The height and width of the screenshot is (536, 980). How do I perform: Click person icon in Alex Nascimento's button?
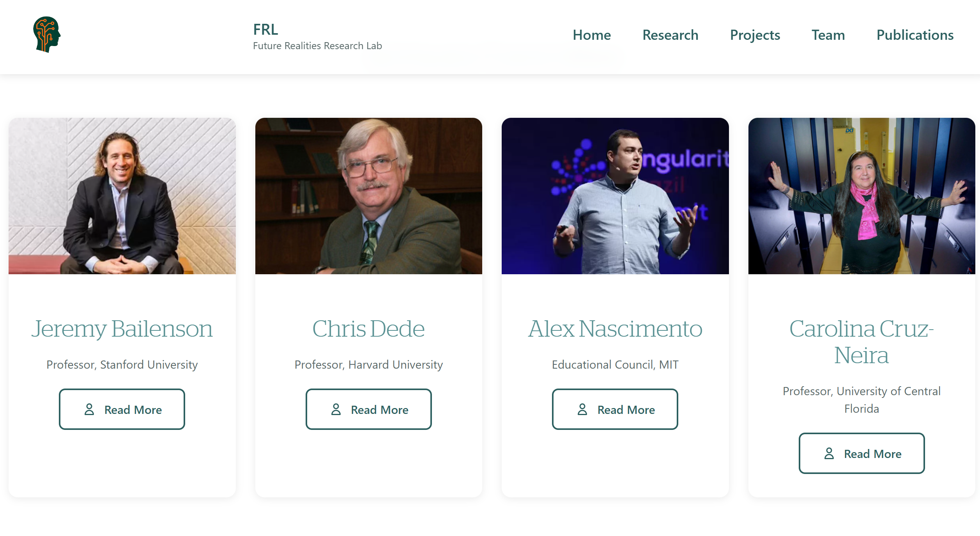[x=582, y=409]
